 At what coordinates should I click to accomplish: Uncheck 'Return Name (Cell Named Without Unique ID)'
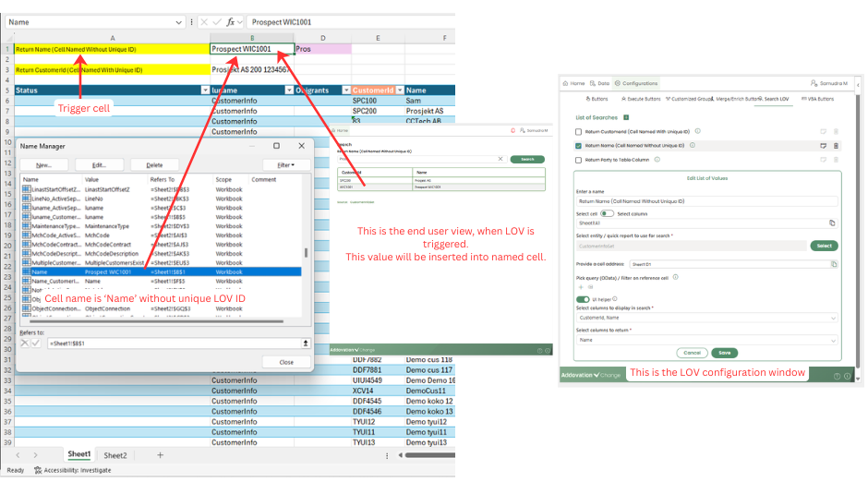[x=578, y=145]
